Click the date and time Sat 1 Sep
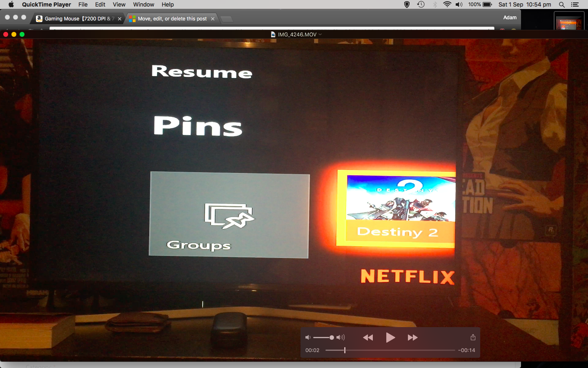The width and height of the screenshot is (588, 368). [525, 4]
